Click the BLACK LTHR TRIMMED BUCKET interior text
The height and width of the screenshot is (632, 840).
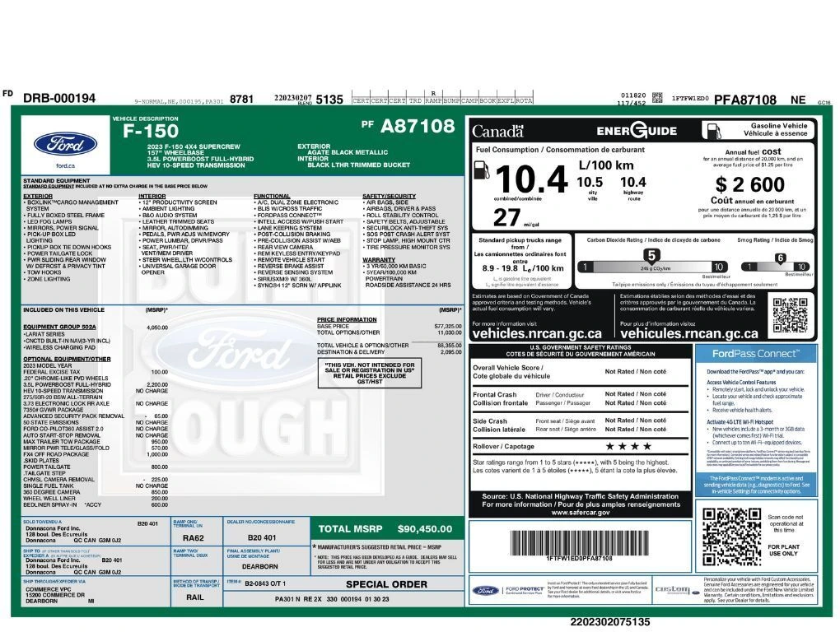(x=358, y=165)
